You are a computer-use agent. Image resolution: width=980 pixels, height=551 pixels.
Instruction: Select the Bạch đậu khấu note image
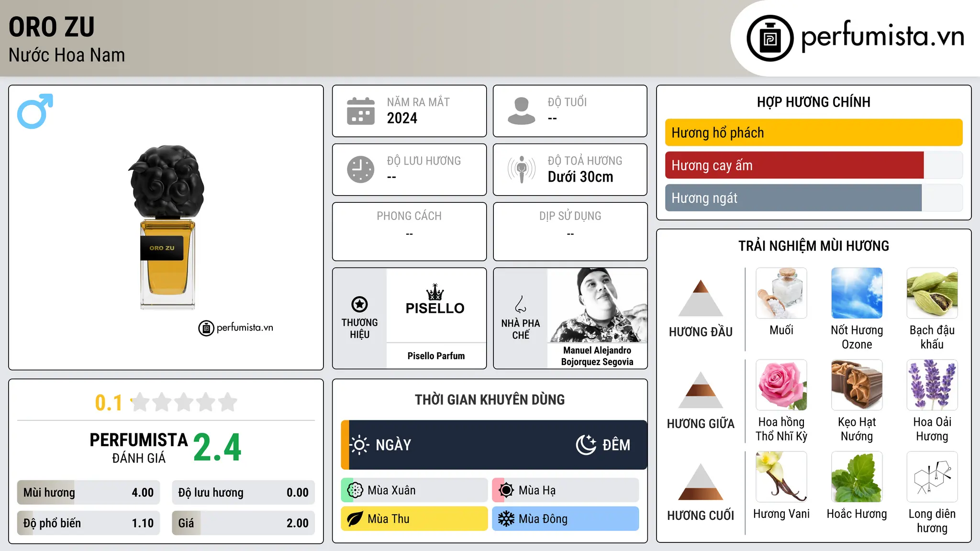[932, 293]
